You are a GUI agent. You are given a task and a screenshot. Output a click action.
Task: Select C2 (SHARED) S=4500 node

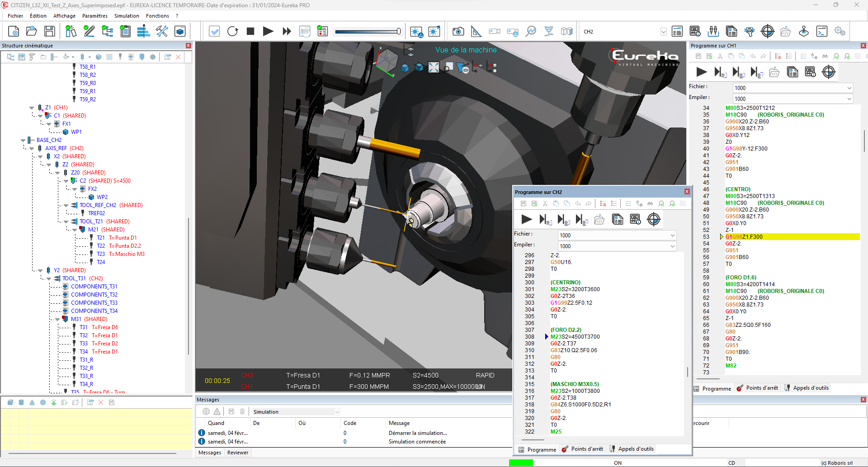(105, 181)
